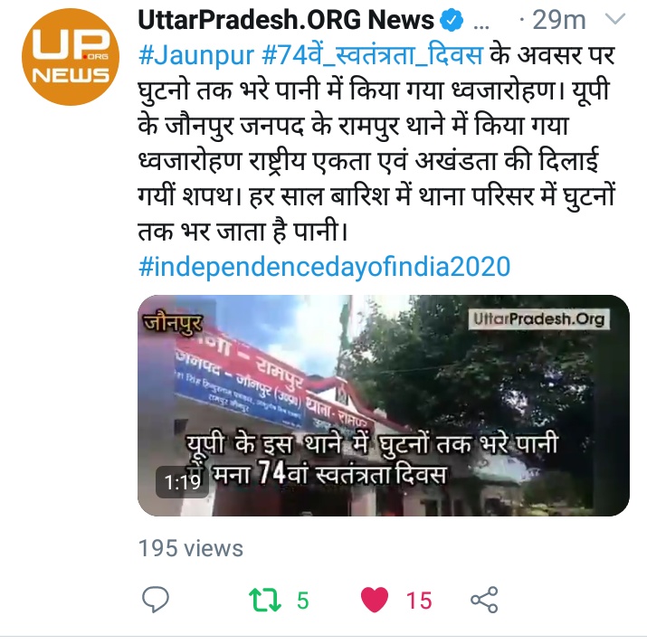
Task: Click the blue verified badge
Action: coord(452,20)
